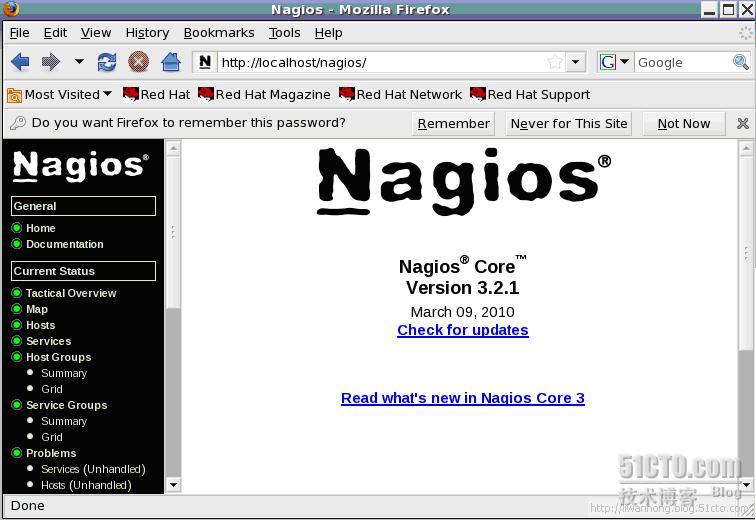
Task: Open the Services status page
Action: (49, 341)
